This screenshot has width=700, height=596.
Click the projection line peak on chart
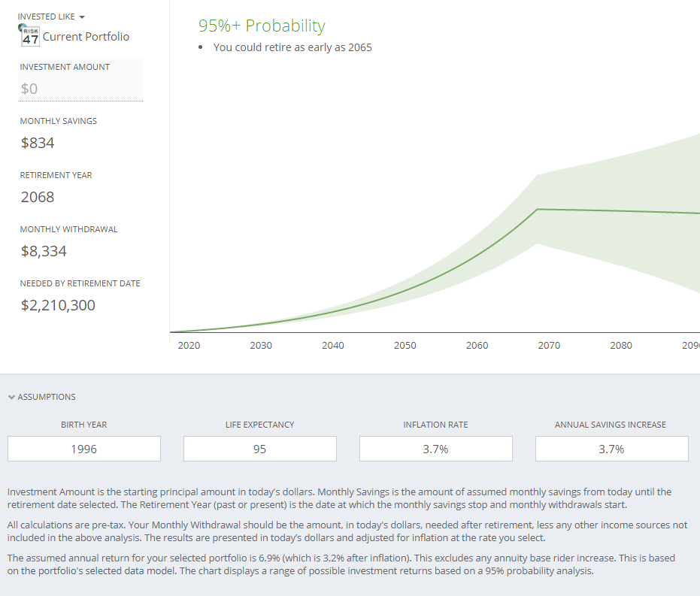click(x=537, y=209)
